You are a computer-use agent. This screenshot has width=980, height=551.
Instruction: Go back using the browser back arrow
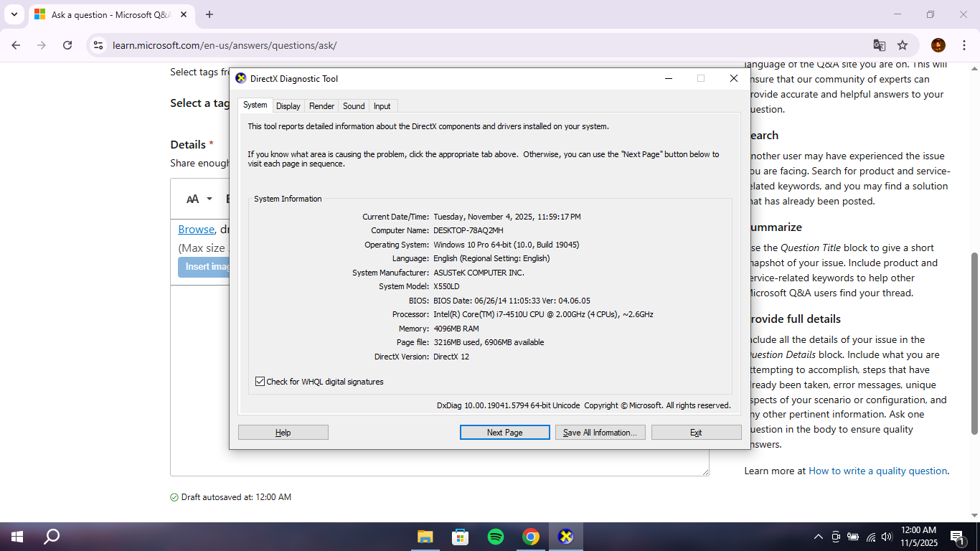(16, 45)
